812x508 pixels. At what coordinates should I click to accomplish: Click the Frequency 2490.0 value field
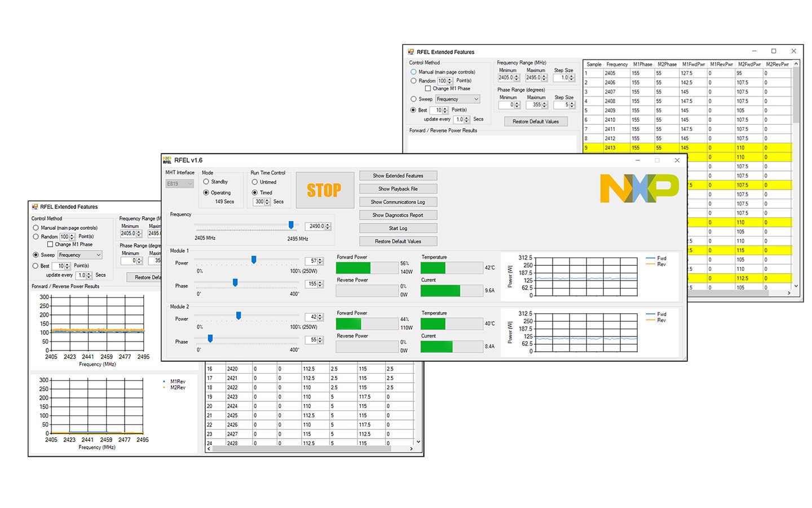[316, 226]
